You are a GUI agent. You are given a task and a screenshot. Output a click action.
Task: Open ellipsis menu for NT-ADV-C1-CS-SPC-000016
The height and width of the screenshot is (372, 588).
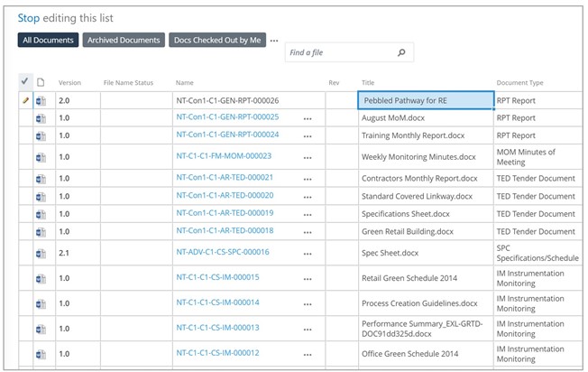(x=308, y=254)
